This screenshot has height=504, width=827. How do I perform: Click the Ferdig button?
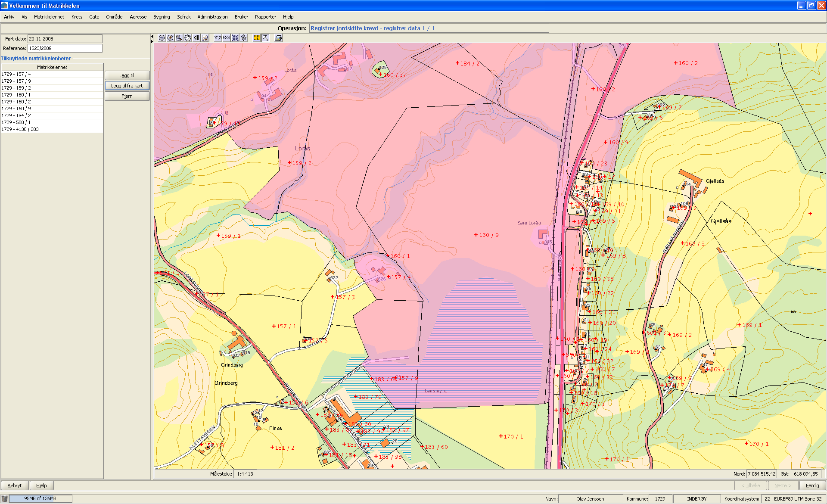click(x=812, y=485)
